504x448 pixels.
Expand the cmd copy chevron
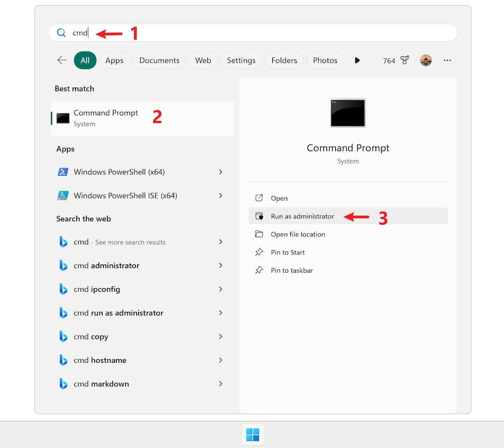pos(221,337)
